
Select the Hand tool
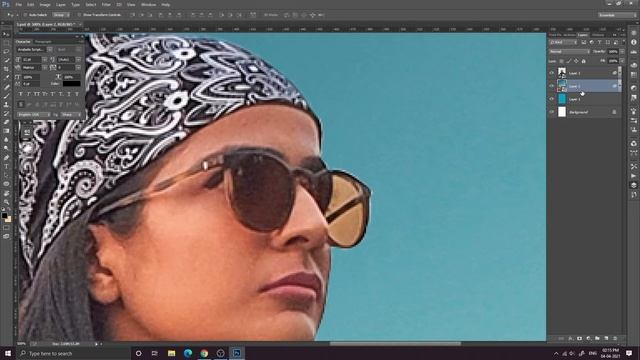(6, 193)
